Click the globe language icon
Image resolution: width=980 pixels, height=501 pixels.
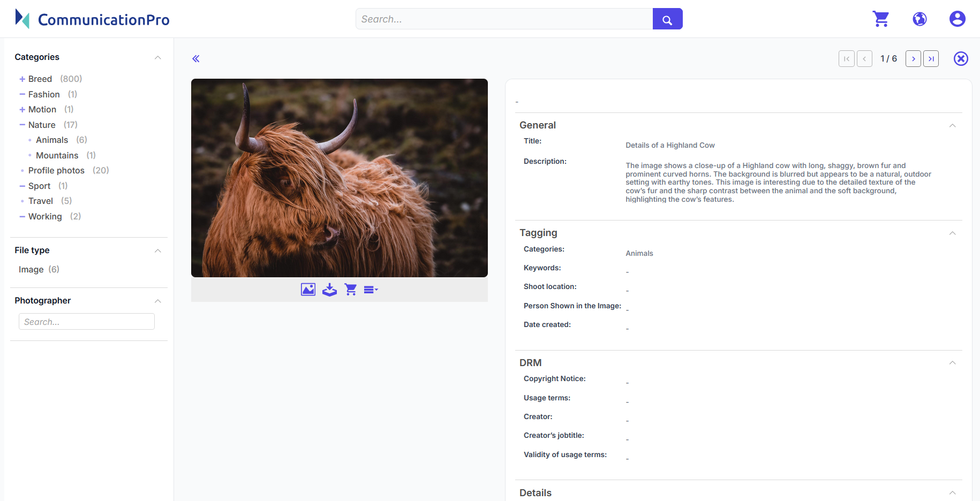919,19
